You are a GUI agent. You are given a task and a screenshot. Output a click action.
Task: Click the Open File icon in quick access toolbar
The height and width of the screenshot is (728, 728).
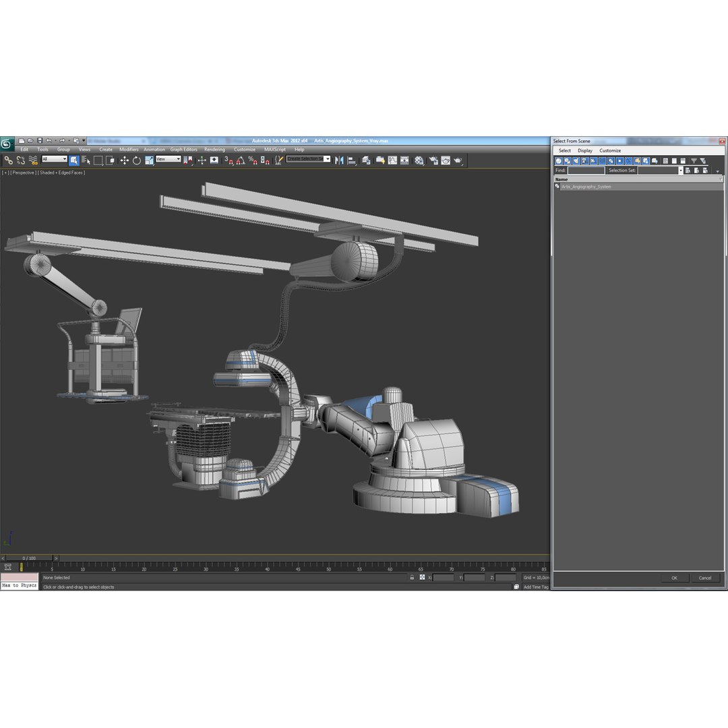(30, 141)
